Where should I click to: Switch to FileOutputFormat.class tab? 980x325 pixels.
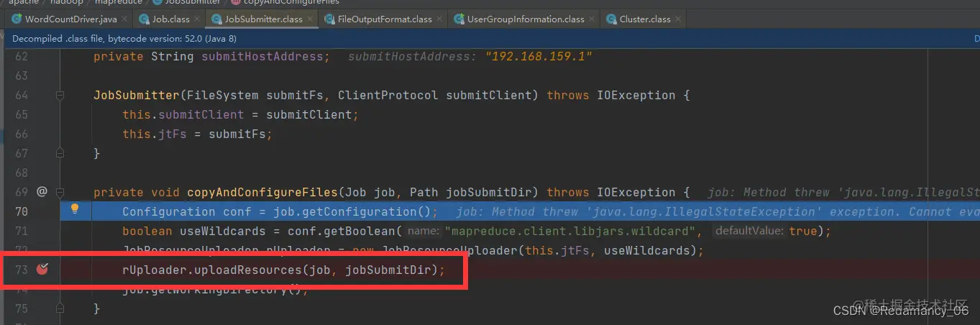click(x=383, y=19)
